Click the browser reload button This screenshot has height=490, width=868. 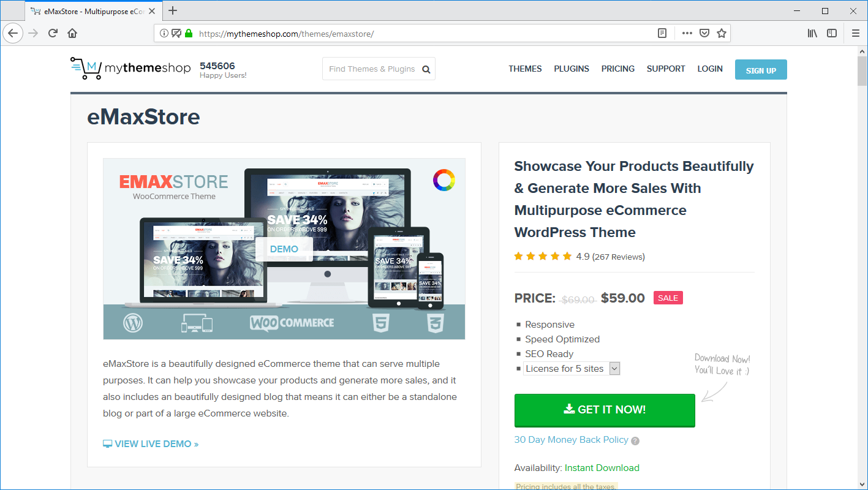click(x=53, y=34)
